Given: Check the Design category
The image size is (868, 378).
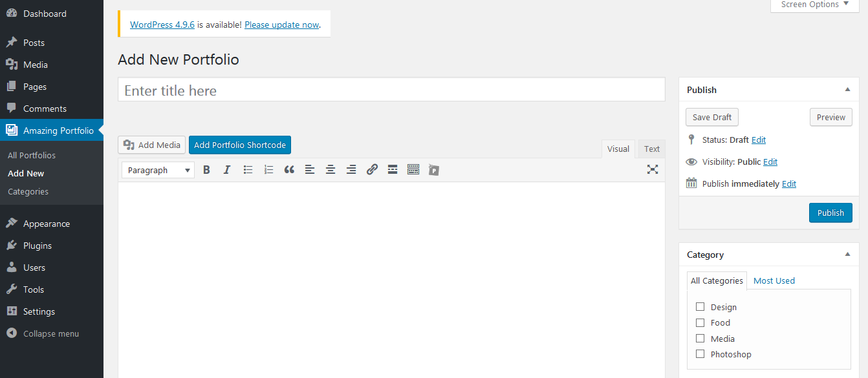Looking at the screenshot, I should click(x=700, y=307).
